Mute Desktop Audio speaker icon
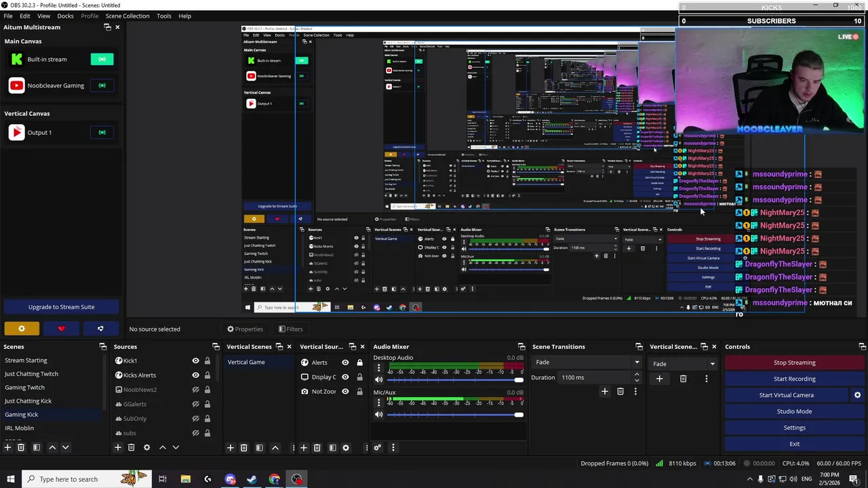 click(x=379, y=380)
